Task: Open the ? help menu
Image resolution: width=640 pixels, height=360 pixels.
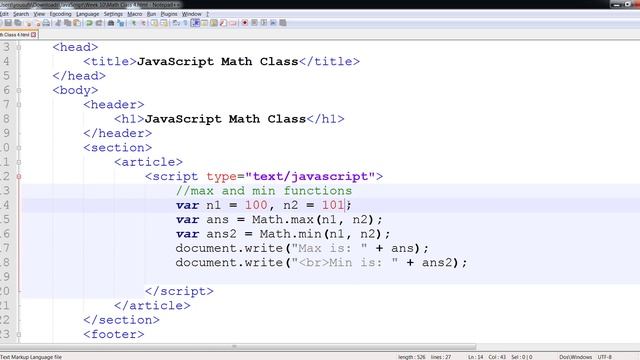Action: point(207,14)
